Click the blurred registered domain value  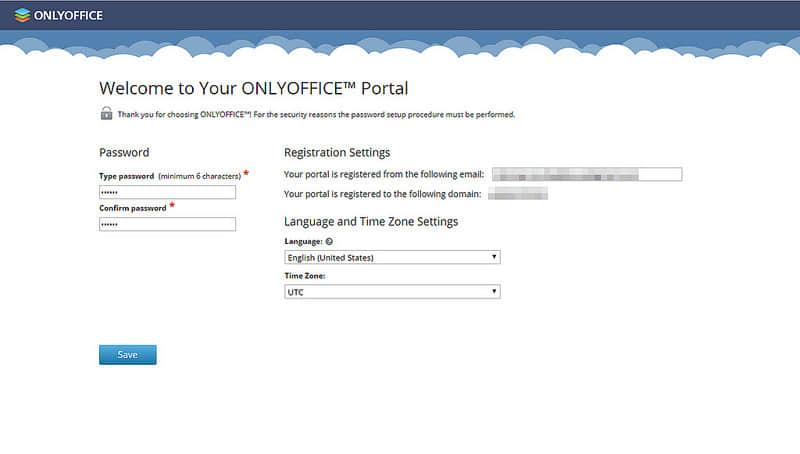coord(517,193)
